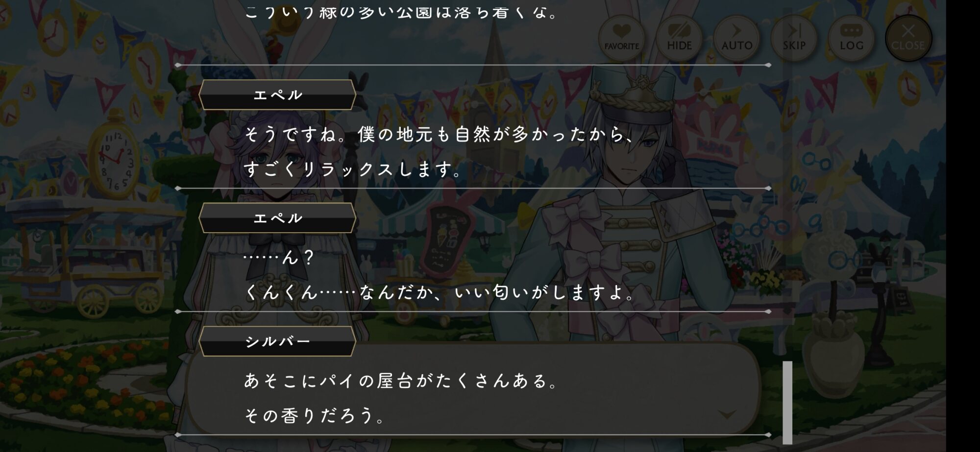
Task: Tap the FAVORITE heart icon
Action: pos(621,38)
